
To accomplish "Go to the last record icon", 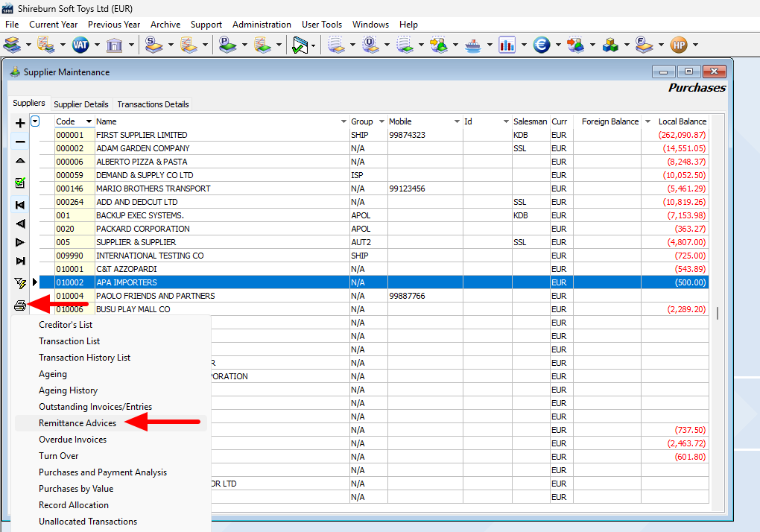I will [20, 261].
